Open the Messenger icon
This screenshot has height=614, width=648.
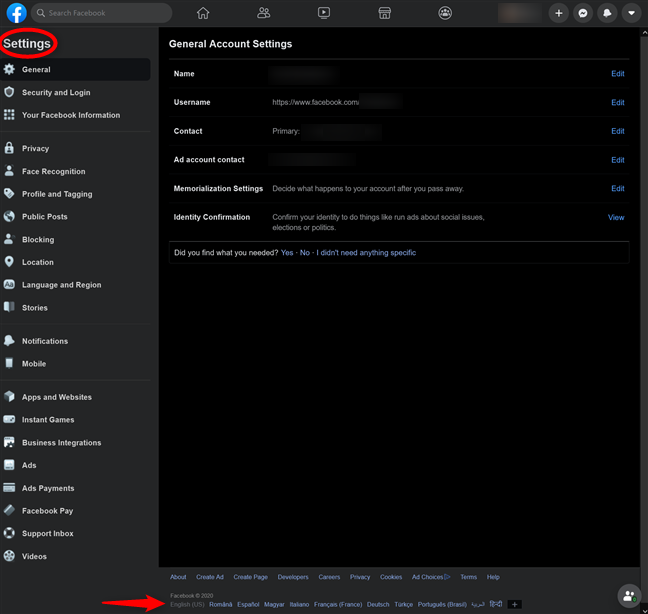pos(583,13)
